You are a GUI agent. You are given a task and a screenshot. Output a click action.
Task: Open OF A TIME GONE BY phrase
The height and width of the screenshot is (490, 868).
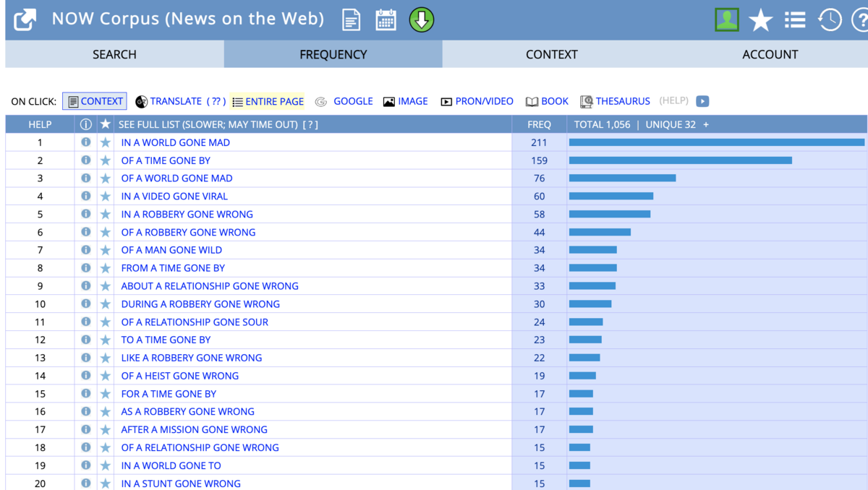point(166,160)
